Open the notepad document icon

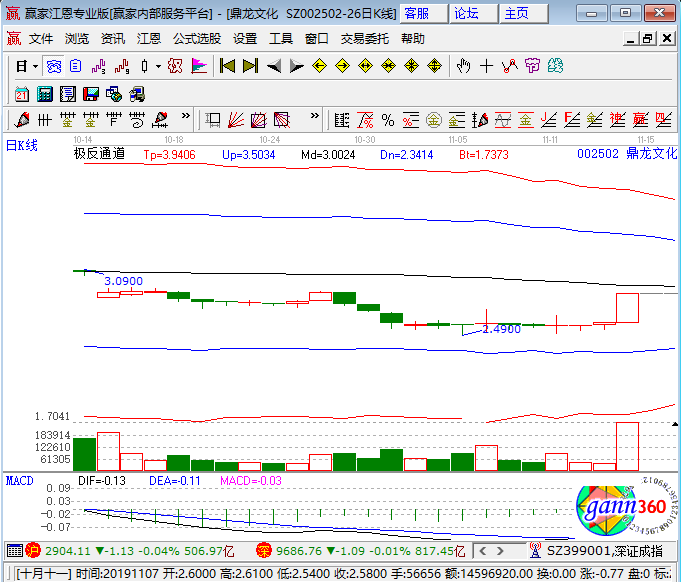pos(68,94)
